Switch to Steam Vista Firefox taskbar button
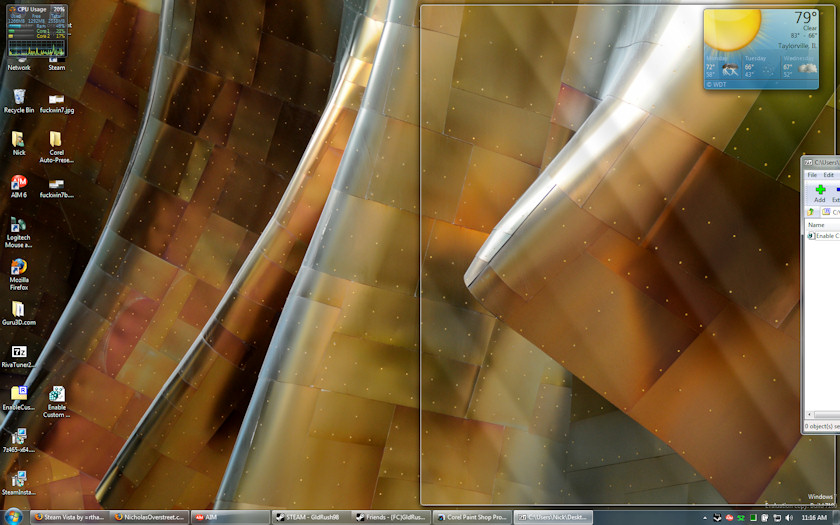Image resolution: width=840 pixels, height=525 pixels. 70,517
